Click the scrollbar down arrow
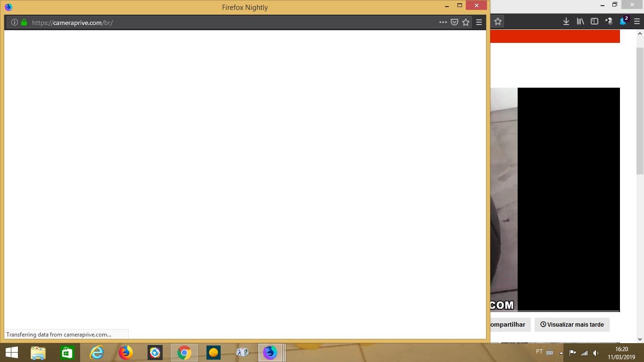Screen dimensions: 644x362 640,339
